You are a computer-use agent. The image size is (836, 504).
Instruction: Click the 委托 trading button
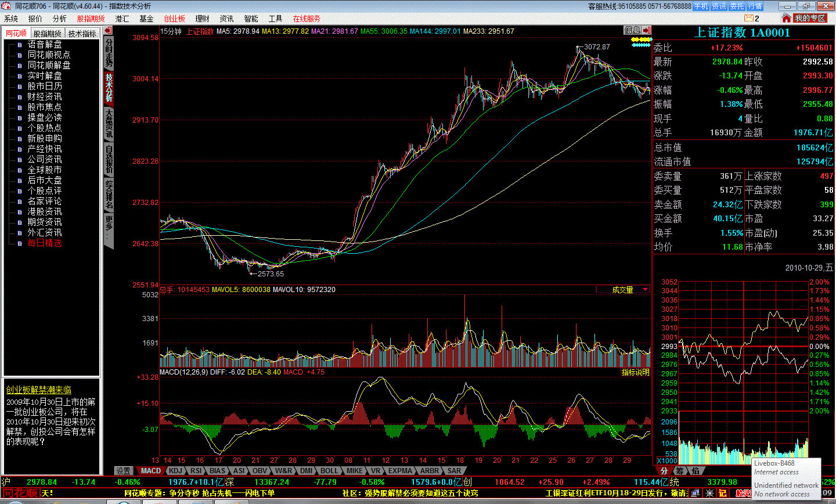(737, 6)
